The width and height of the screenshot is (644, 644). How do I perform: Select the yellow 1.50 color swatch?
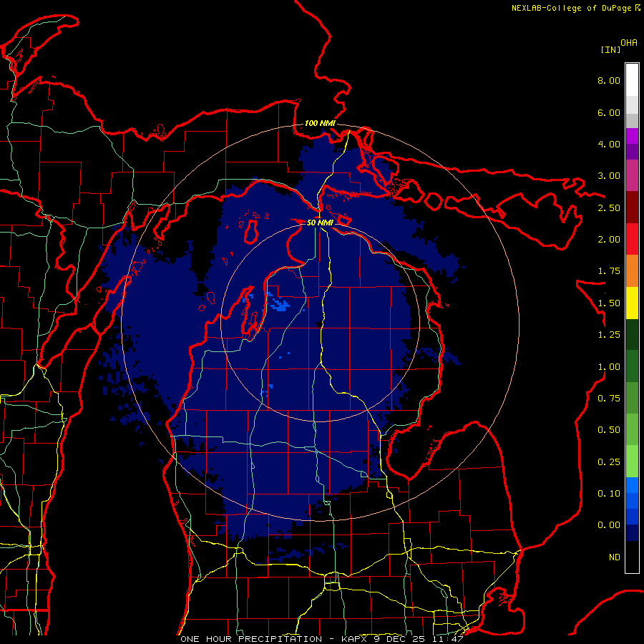click(x=632, y=303)
